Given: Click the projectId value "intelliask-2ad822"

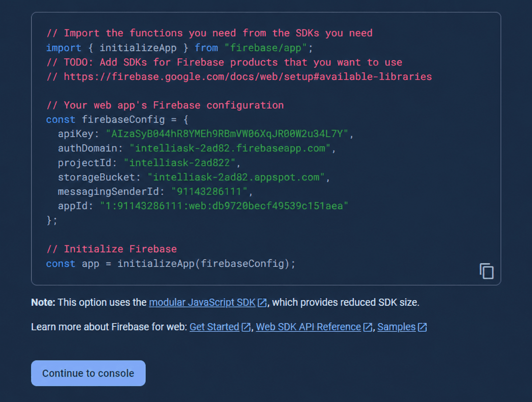Looking at the screenshot, I should point(180,163).
